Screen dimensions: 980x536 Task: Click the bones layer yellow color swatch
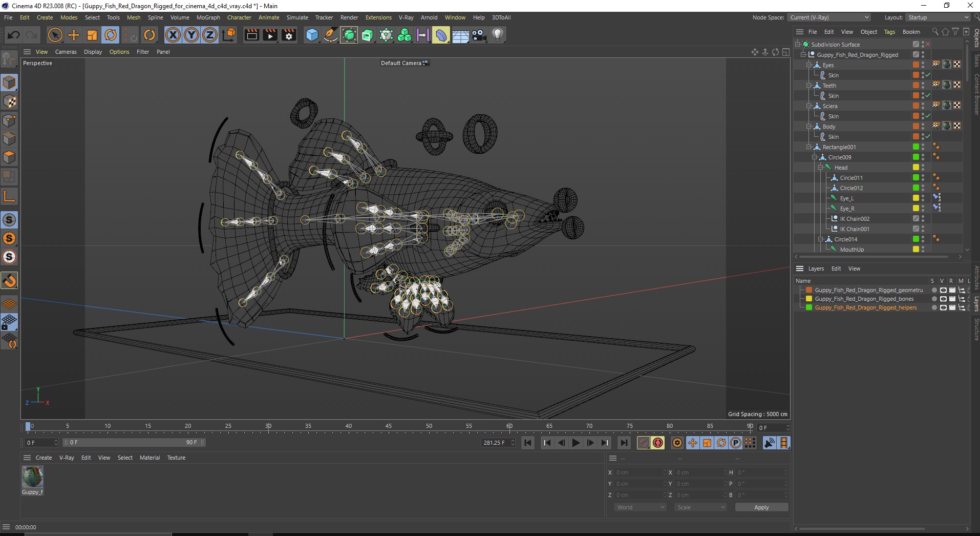pos(809,299)
